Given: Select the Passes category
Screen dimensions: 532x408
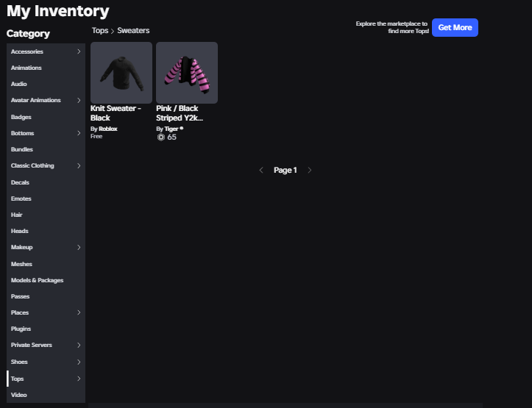Looking at the screenshot, I should [x=46, y=296].
